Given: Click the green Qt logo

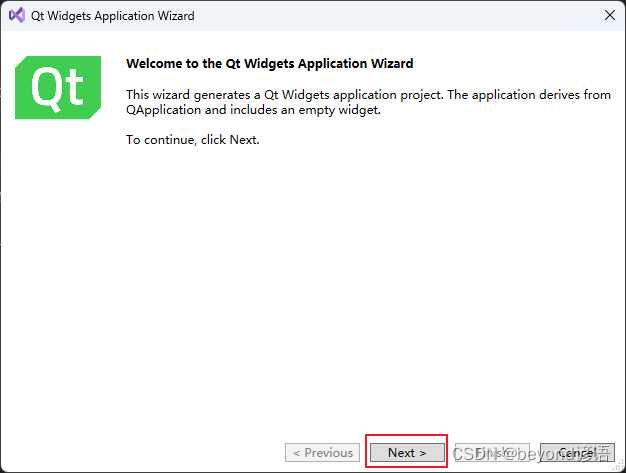Looking at the screenshot, I should [x=58, y=87].
